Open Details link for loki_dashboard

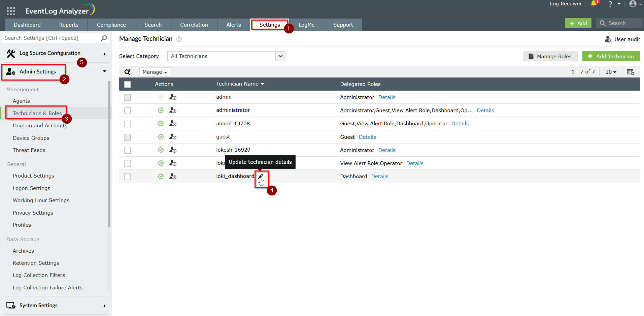pos(380,176)
